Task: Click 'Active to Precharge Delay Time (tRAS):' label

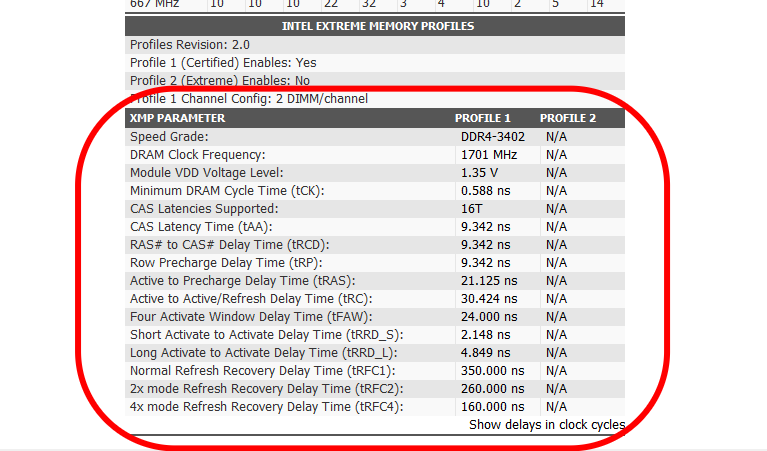Action: tap(243, 281)
